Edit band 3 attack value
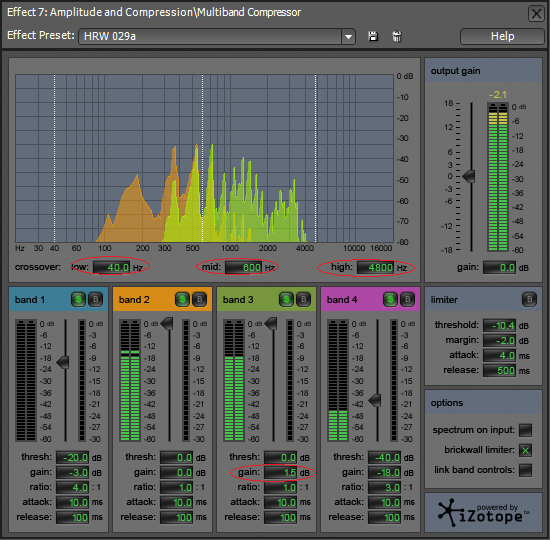Viewport: 550px width, 540px height. point(281,502)
